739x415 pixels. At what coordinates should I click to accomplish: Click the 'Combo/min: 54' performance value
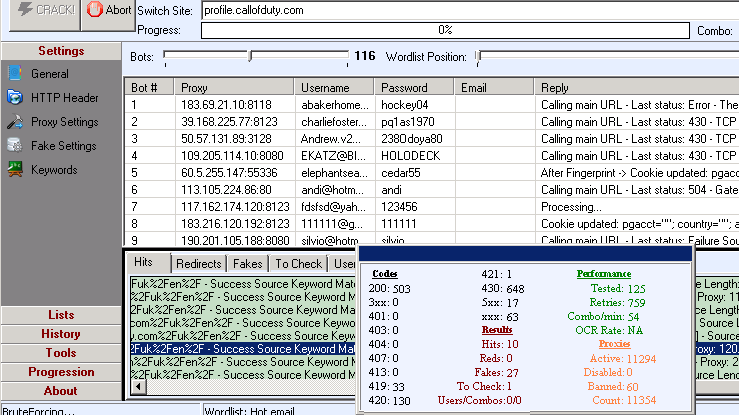tap(603, 317)
